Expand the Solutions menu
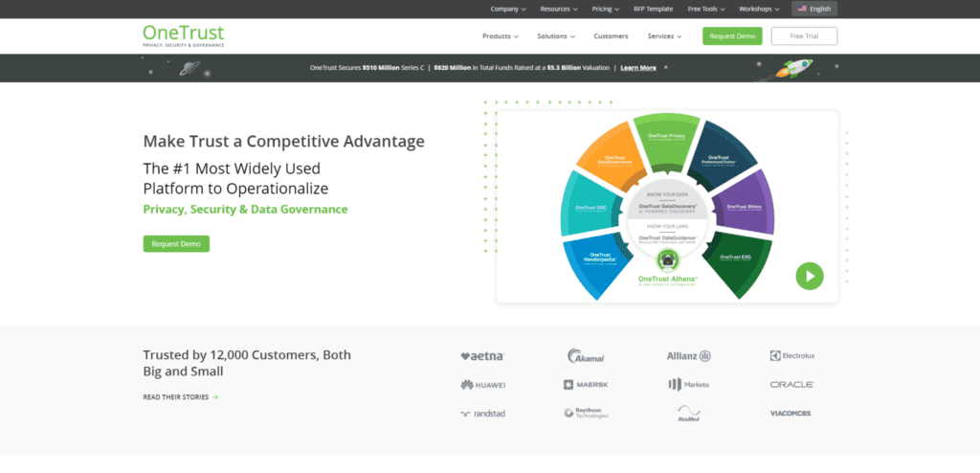 (x=556, y=36)
